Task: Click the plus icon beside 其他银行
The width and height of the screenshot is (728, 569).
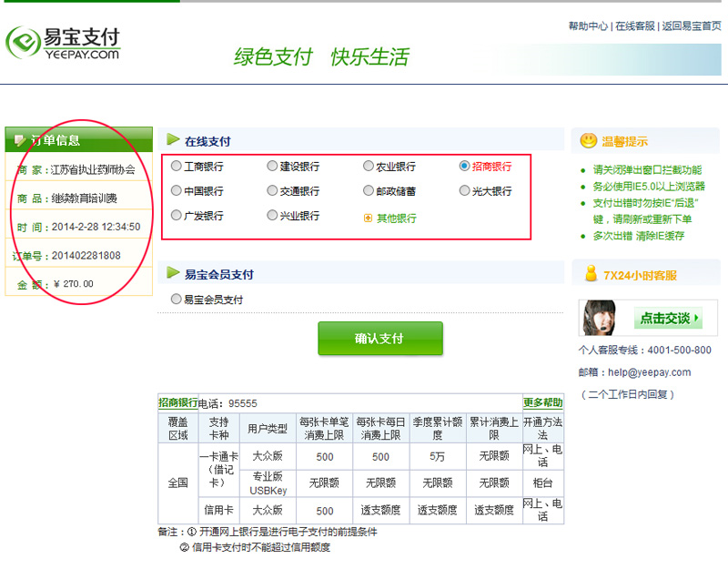Action: coord(368,218)
